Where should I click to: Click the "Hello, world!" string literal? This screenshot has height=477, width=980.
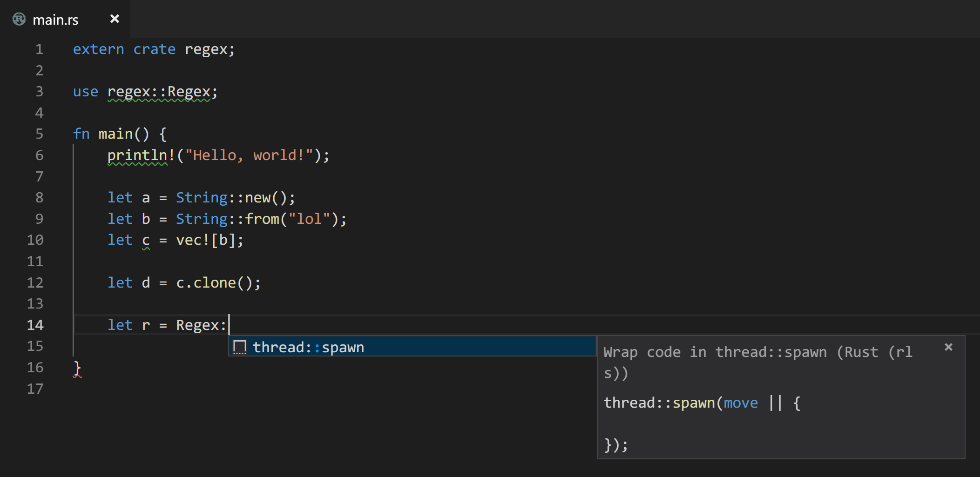249,155
